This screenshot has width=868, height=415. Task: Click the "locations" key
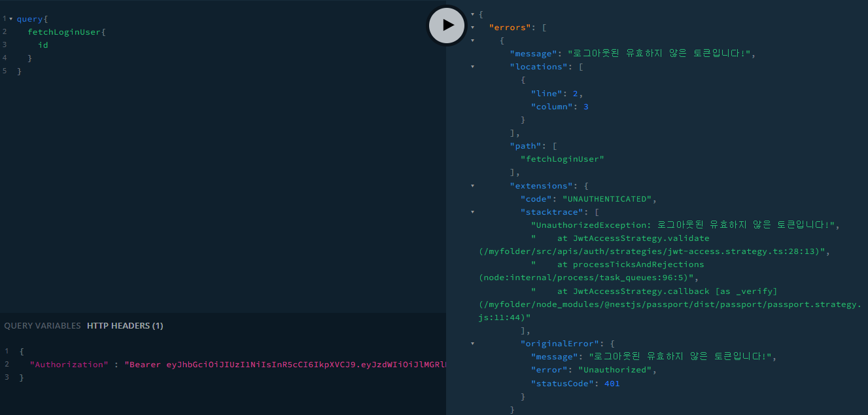541,67
